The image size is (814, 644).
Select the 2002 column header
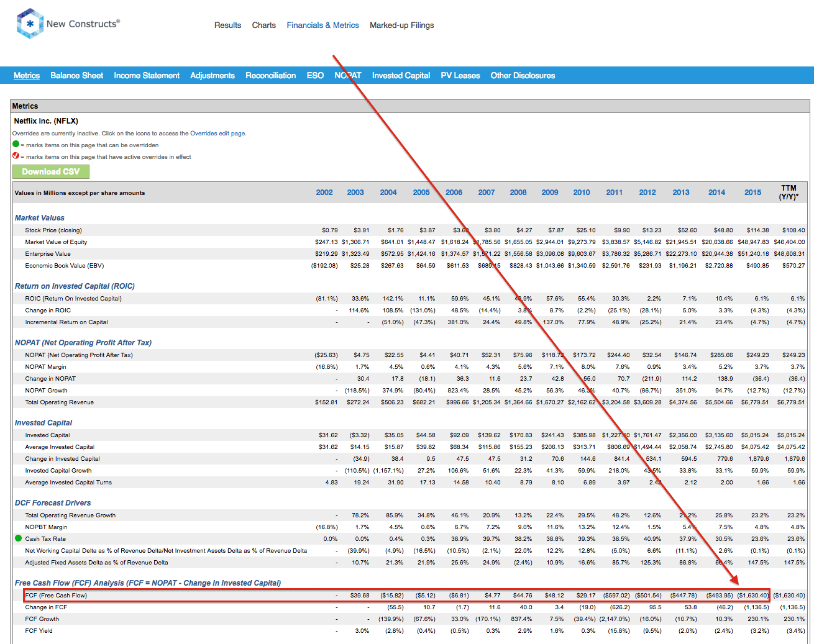click(324, 193)
